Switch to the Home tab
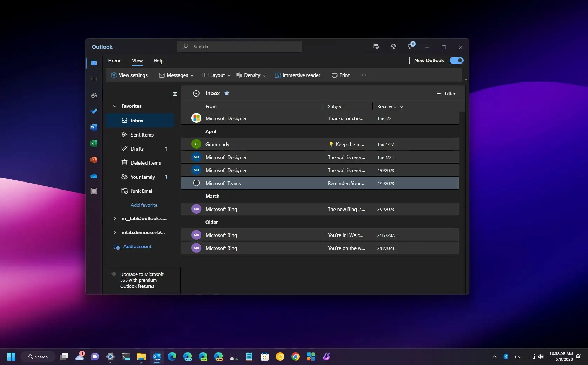 click(x=115, y=61)
